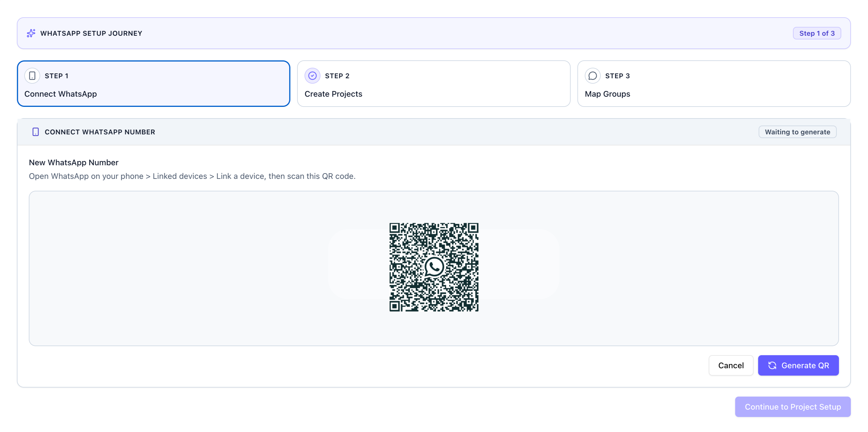This screenshot has height=432, width=868.
Task: Click the WHATSAPP SETUP JOURNEY heading
Action: 91,33
